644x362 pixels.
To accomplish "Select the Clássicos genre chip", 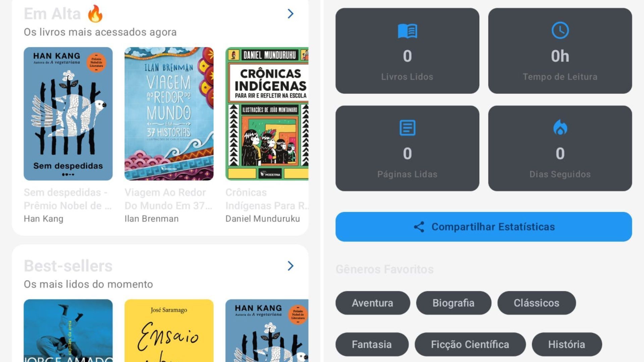I will pyautogui.click(x=536, y=303).
